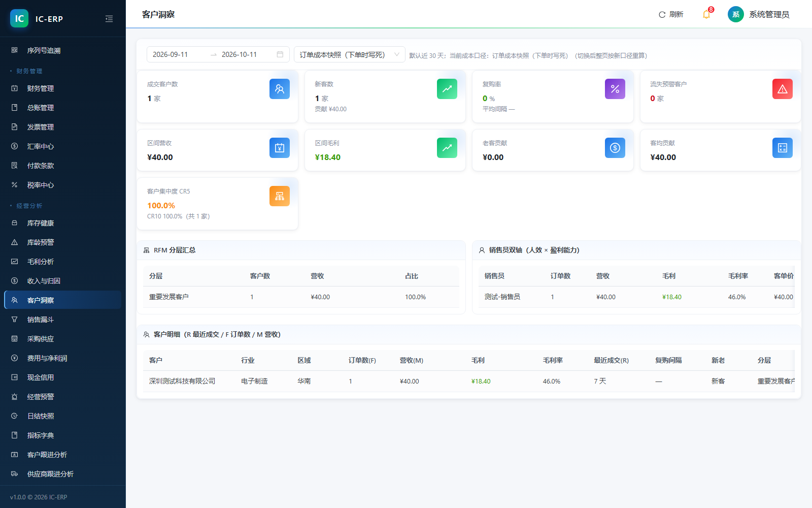
Task: Click 华南 region cell
Action: tap(304, 382)
